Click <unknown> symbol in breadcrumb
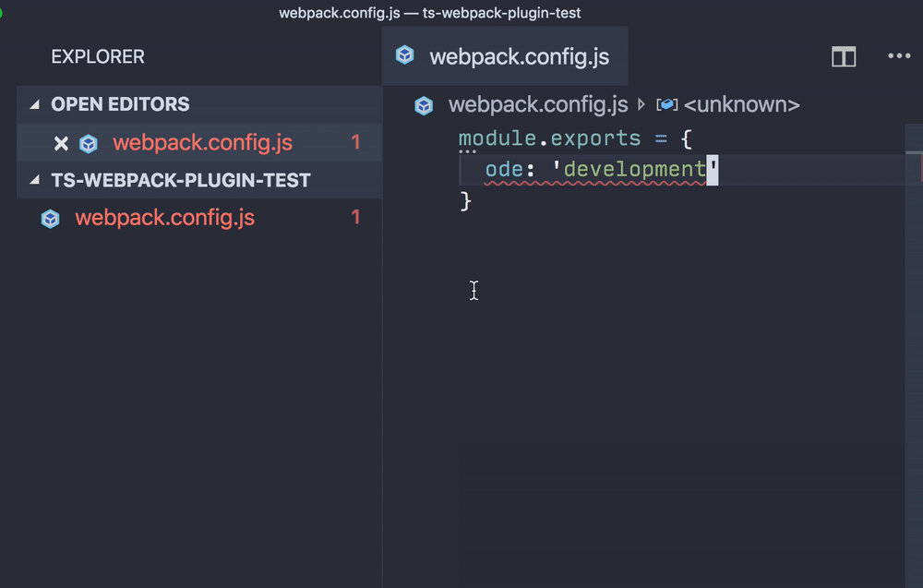The height and width of the screenshot is (588, 923). click(742, 104)
